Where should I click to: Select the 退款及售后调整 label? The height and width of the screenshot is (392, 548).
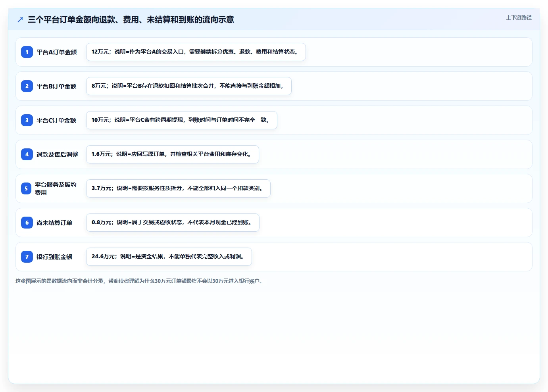click(x=58, y=154)
